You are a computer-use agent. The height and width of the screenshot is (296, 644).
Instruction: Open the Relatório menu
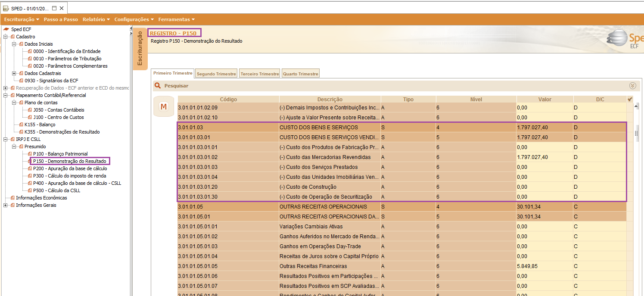(96, 19)
